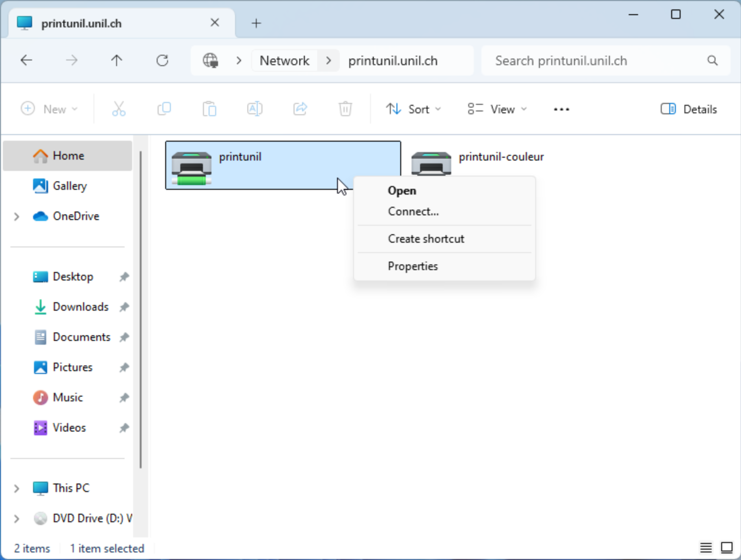Click the Search printunil.unil.ch field

click(x=595, y=61)
